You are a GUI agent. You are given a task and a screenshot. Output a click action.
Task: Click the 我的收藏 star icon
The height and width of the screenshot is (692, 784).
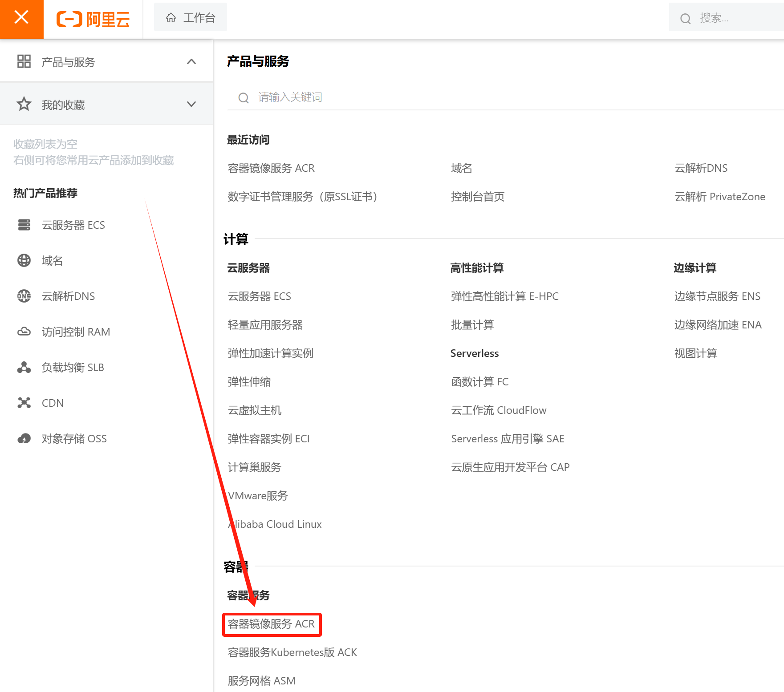coord(24,104)
